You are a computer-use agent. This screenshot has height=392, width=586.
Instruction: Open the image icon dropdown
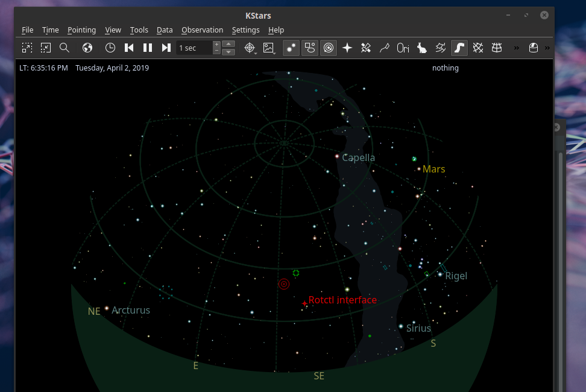(x=269, y=48)
